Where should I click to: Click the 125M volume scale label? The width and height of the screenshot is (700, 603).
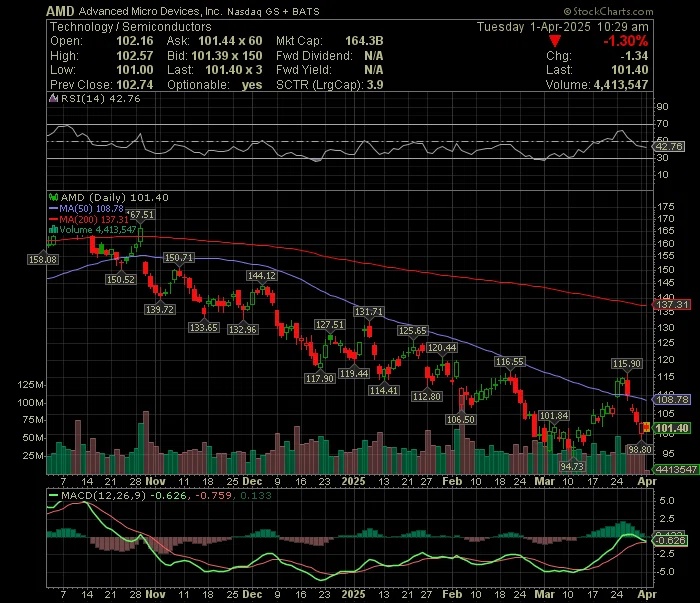tap(30, 384)
